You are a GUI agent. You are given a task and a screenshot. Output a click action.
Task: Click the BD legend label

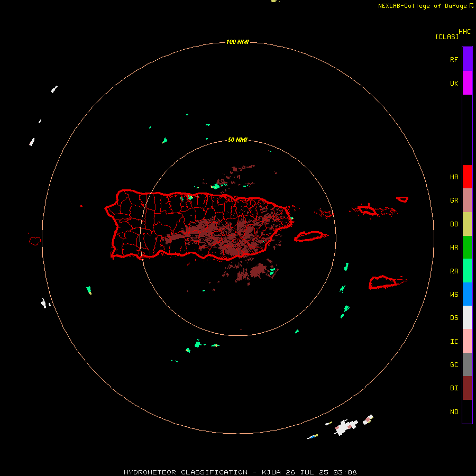(454, 224)
